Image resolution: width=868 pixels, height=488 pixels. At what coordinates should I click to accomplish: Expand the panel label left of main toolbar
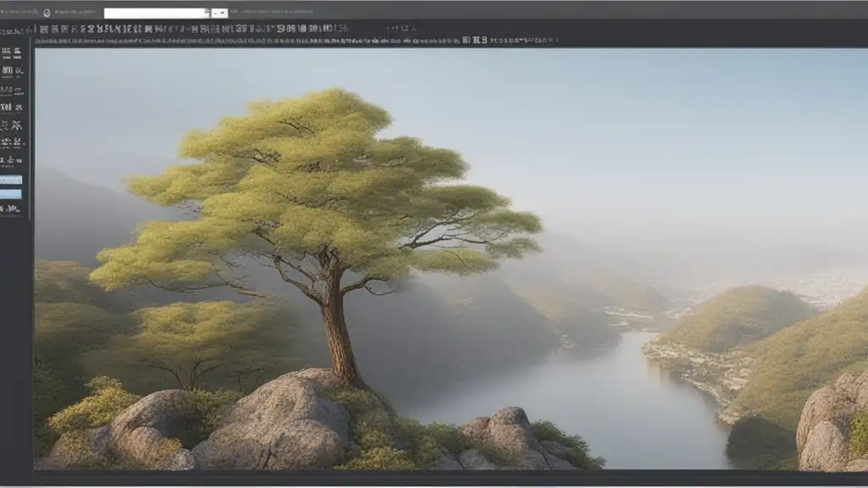(15, 29)
